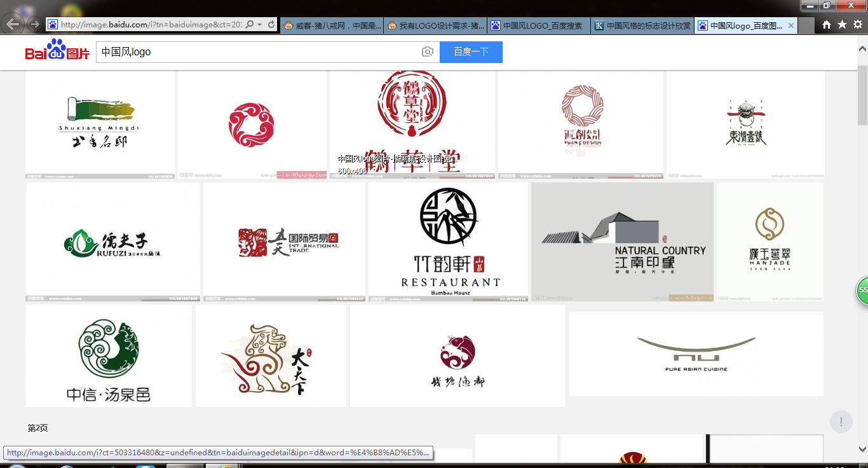
Task: Click the scrollbar up arrow
Action: click(862, 49)
